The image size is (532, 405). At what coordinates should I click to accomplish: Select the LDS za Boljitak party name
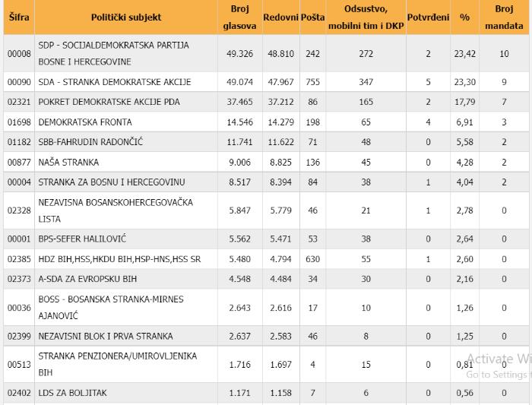click(72, 393)
